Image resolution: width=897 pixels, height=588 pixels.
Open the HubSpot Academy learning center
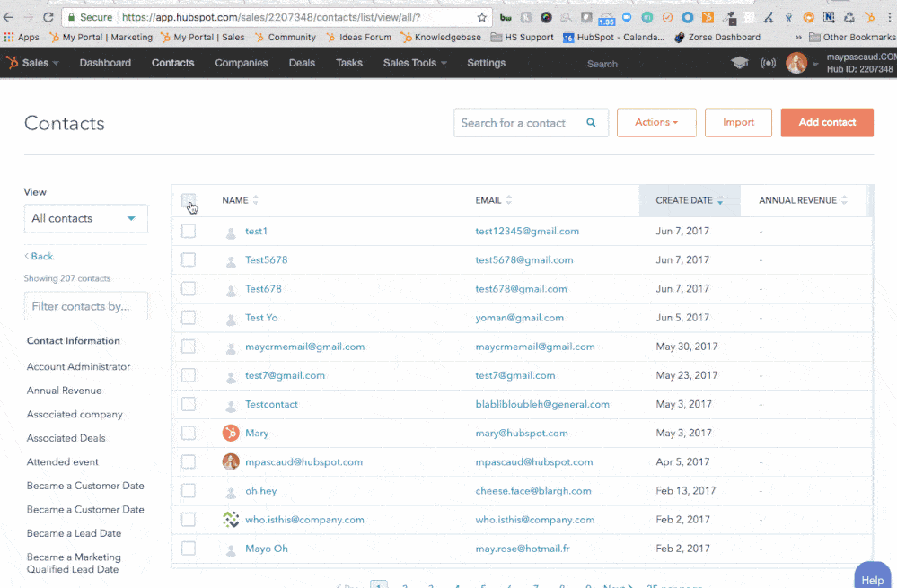click(x=739, y=63)
